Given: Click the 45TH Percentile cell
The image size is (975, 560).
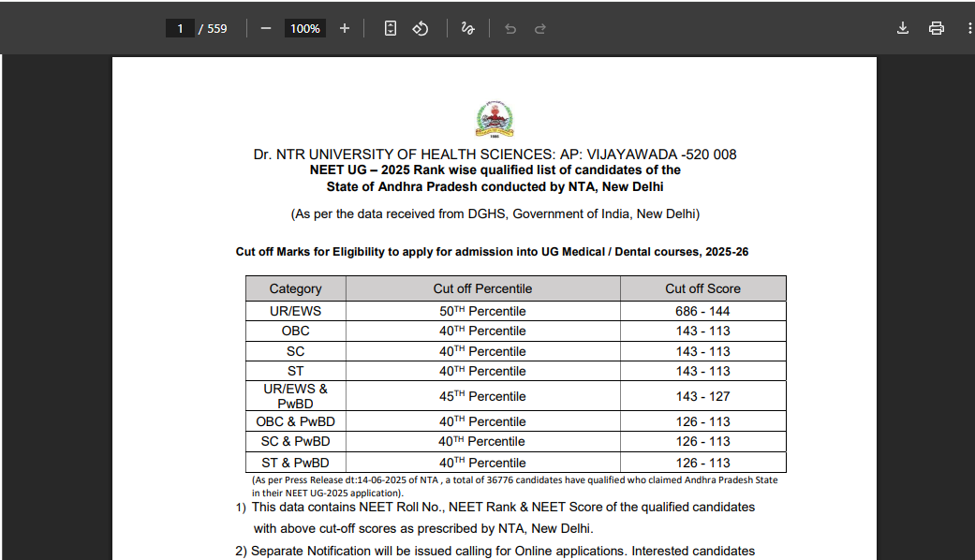Looking at the screenshot, I should click(x=482, y=396).
